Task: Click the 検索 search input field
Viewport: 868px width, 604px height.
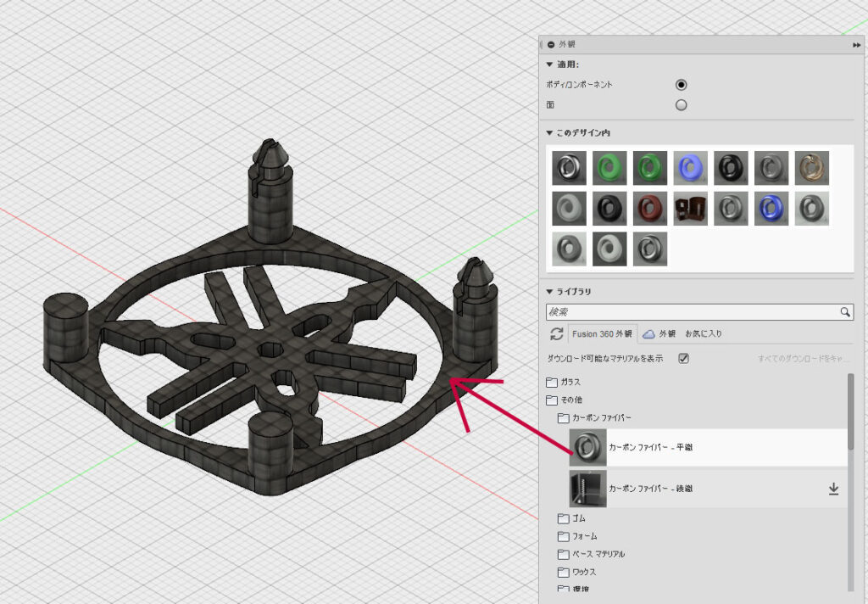Action: click(x=691, y=312)
